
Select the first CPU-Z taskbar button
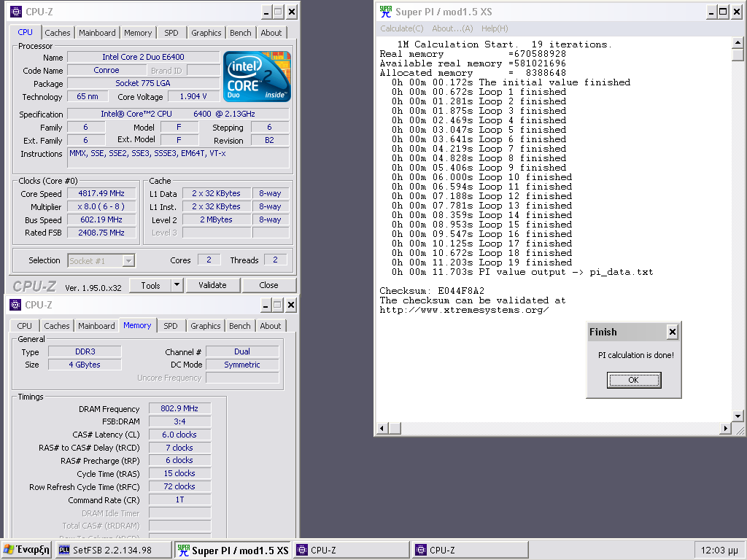(352, 550)
